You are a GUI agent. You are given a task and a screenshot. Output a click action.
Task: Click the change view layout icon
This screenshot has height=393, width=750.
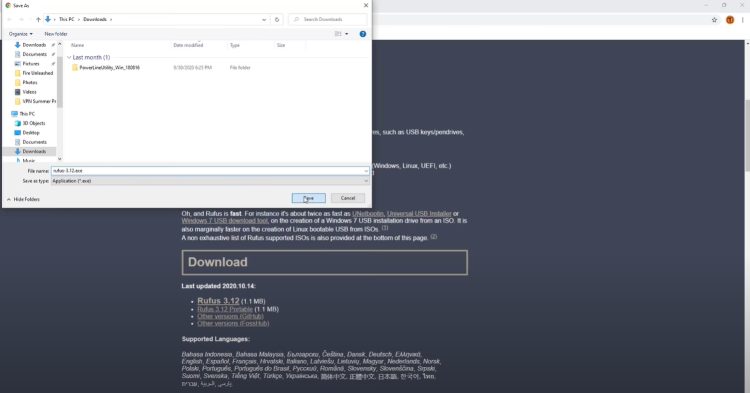(338, 34)
